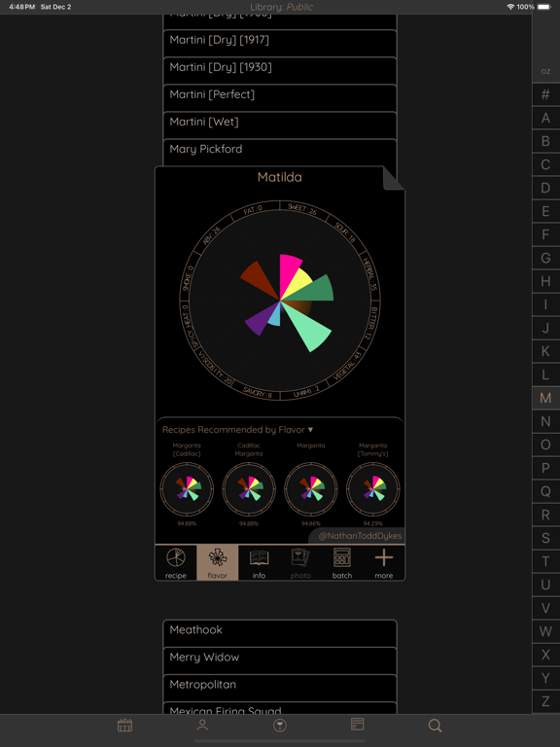Jump to letter C in index

point(545,164)
